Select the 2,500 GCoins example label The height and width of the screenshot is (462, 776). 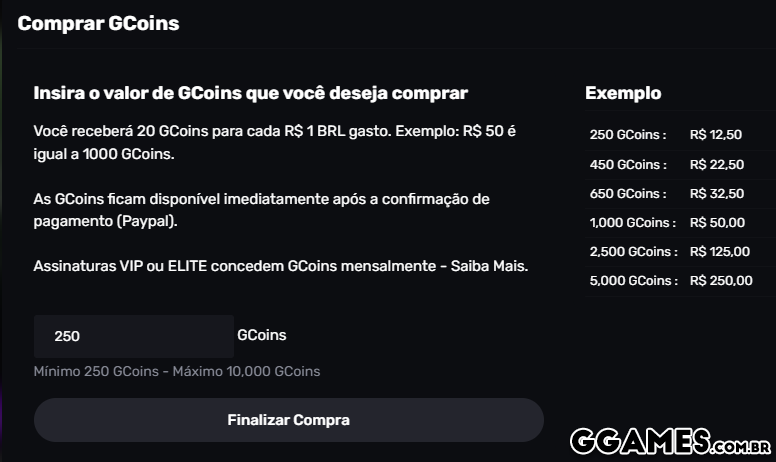632,251
